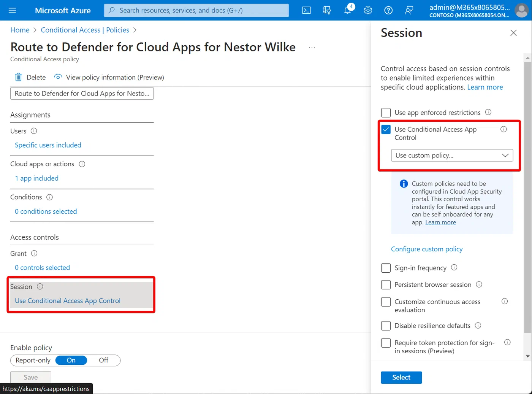Check Require token protection for sign-in sessions
The image size is (532, 394).
coord(386,343)
